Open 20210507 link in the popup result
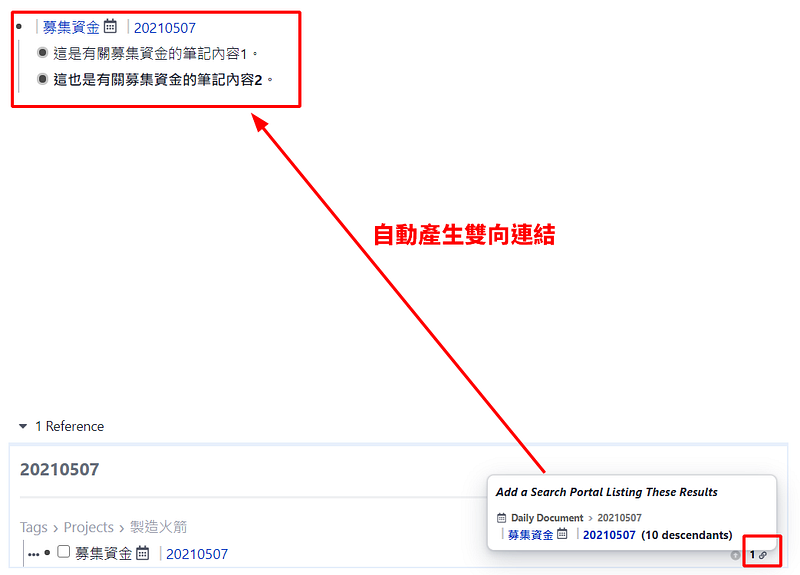 (x=609, y=535)
